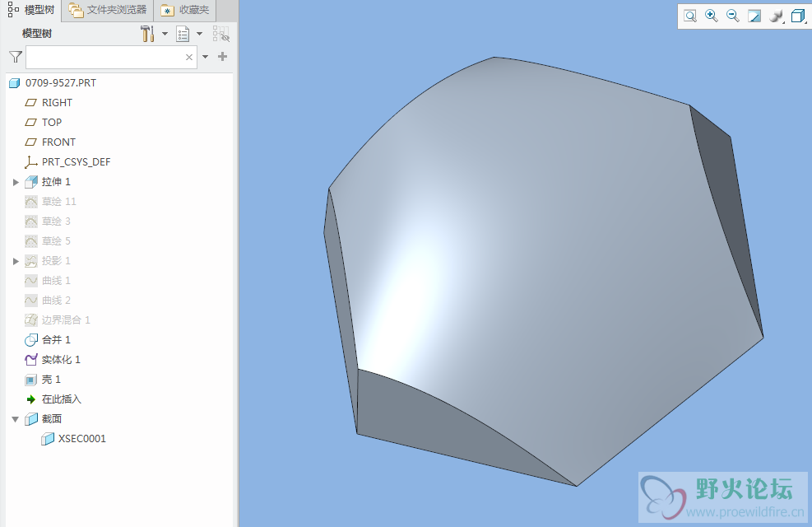Image resolution: width=812 pixels, height=527 pixels.
Task: Select PRT_CSYS_DEF coordinate system
Action: (x=77, y=162)
